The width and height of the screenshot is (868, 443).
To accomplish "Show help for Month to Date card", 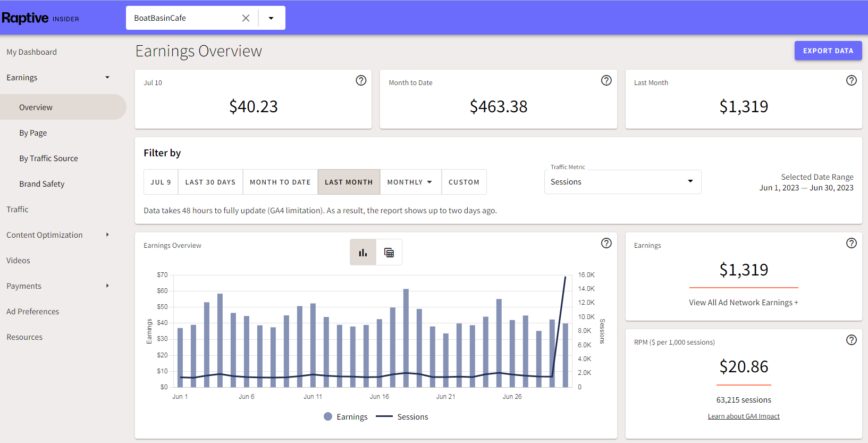I will (606, 80).
